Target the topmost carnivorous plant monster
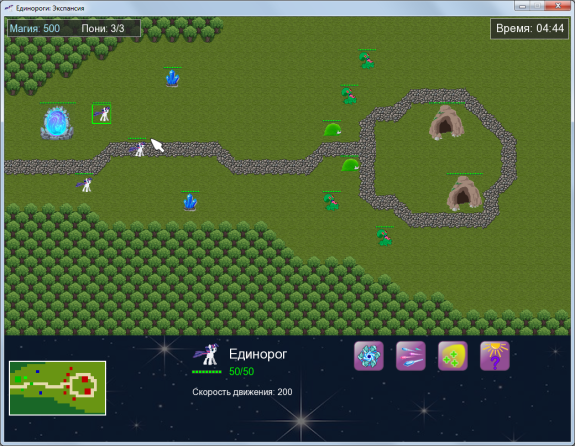Viewport: 575px width, 446px height. [x=367, y=61]
